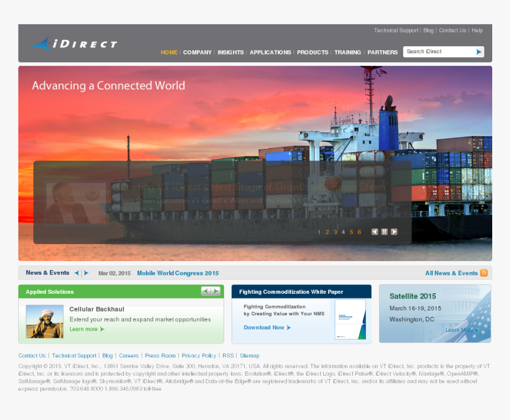Go to next news item arrow
510x420 pixels.
coord(86,273)
